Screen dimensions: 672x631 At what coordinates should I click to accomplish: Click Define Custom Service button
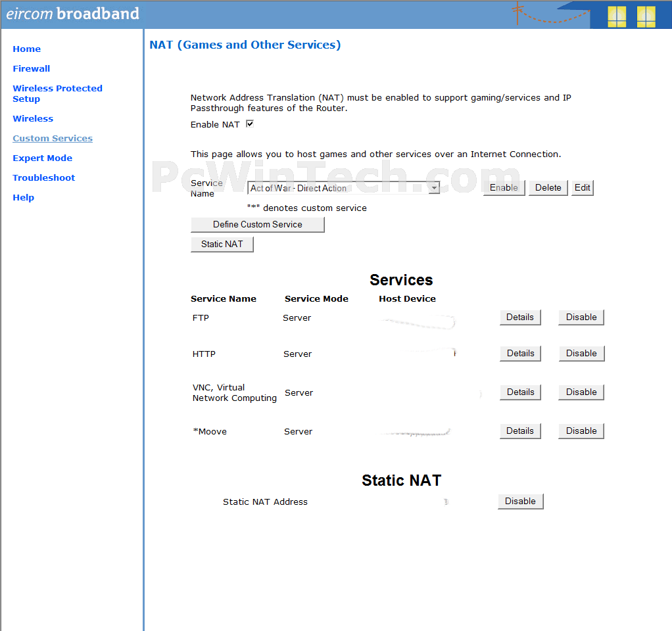258,225
